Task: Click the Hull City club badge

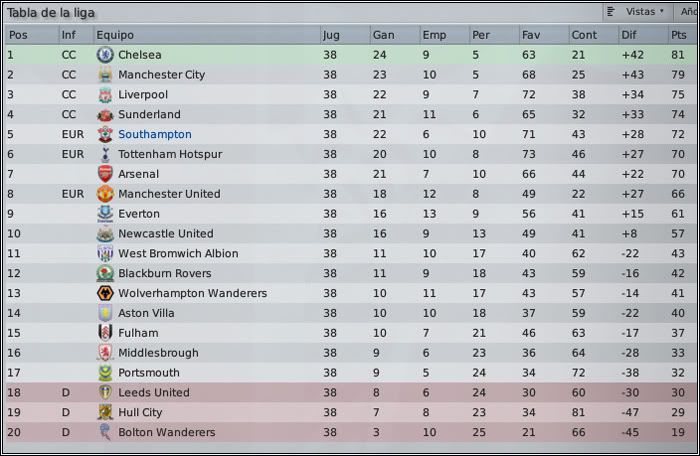Action: tap(105, 412)
